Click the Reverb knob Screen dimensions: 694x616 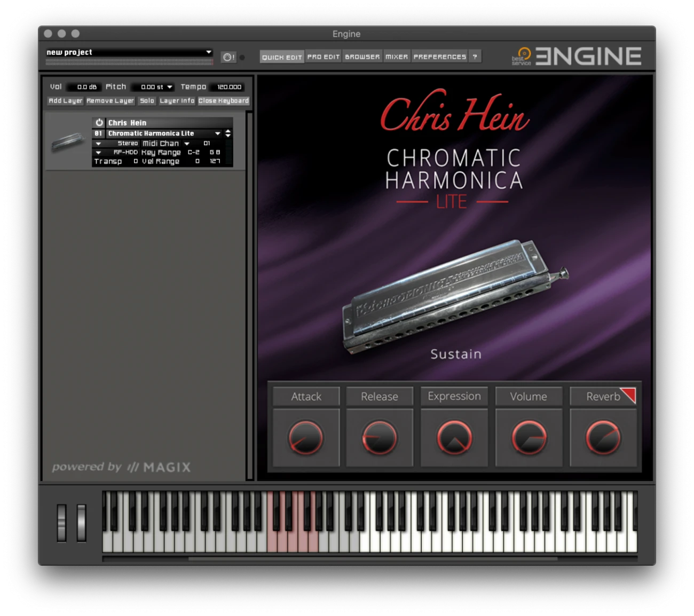(x=603, y=438)
